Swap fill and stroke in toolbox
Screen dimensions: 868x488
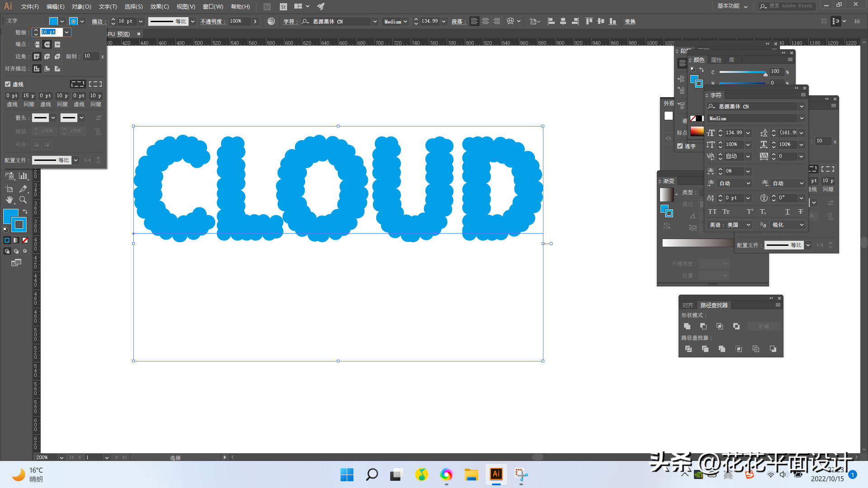25,211
